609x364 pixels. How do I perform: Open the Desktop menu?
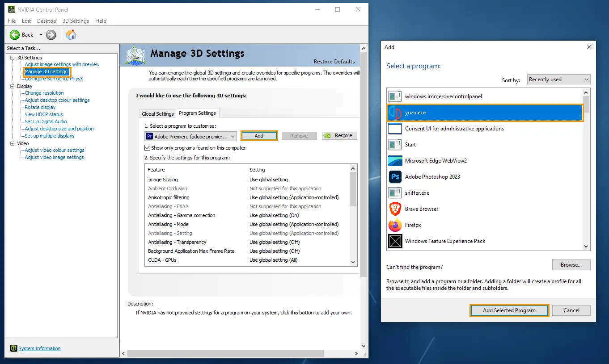click(47, 21)
